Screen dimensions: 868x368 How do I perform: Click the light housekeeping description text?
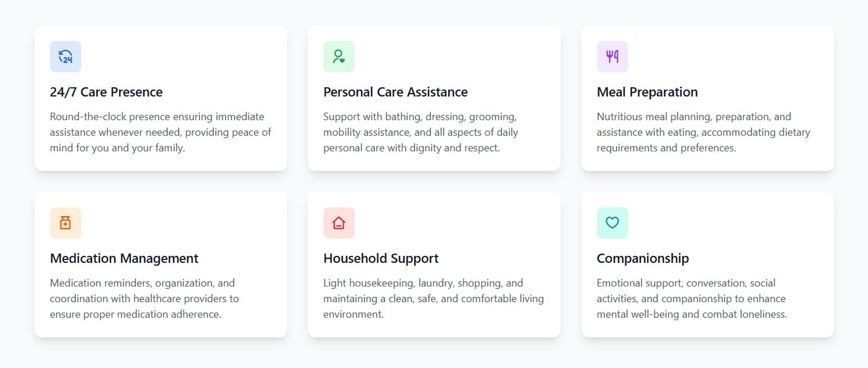(433, 299)
